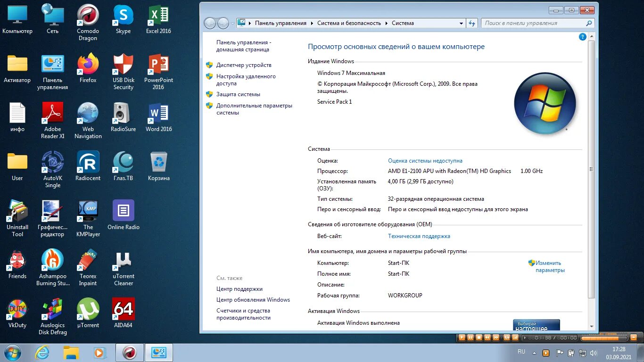Open the Online Radio icon

pyautogui.click(x=123, y=215)
